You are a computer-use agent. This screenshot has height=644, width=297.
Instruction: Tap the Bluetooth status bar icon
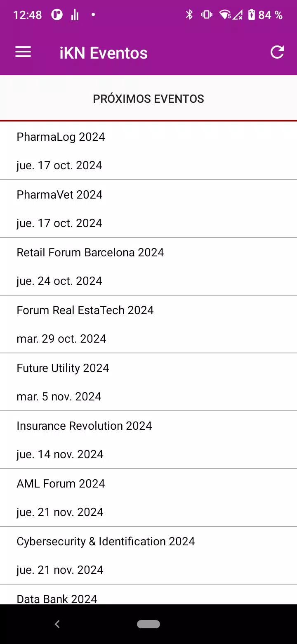click(x=189, y=15)
